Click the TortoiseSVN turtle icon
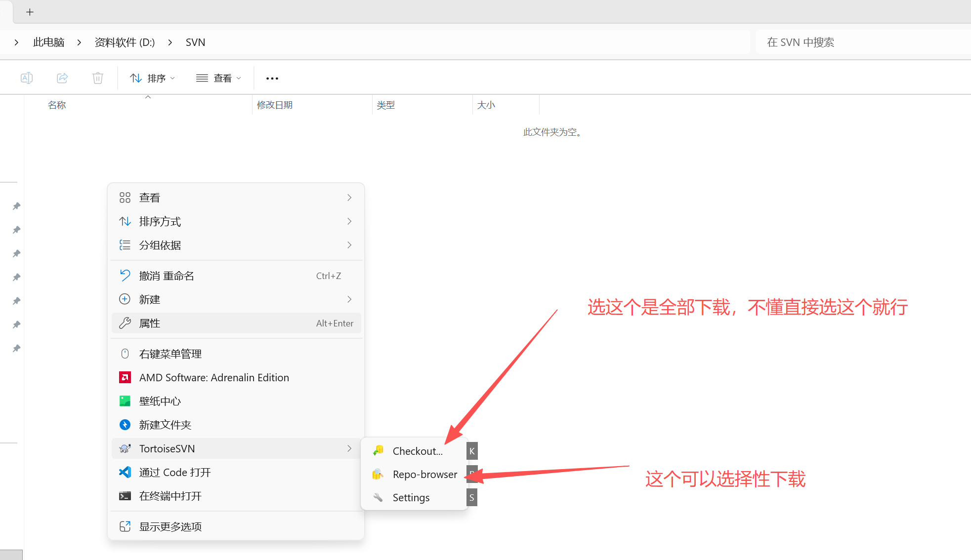Screen dimensions: 971x560 (x=125, y=448)
